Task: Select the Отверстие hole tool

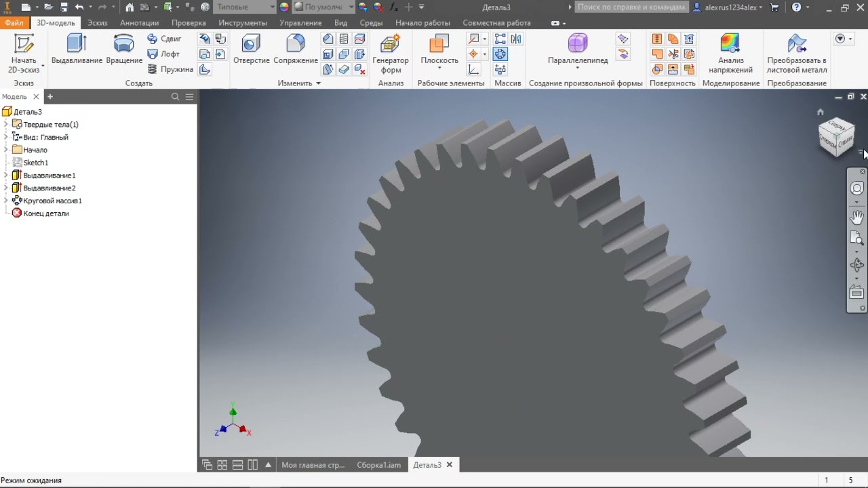Action: [251, 49]
